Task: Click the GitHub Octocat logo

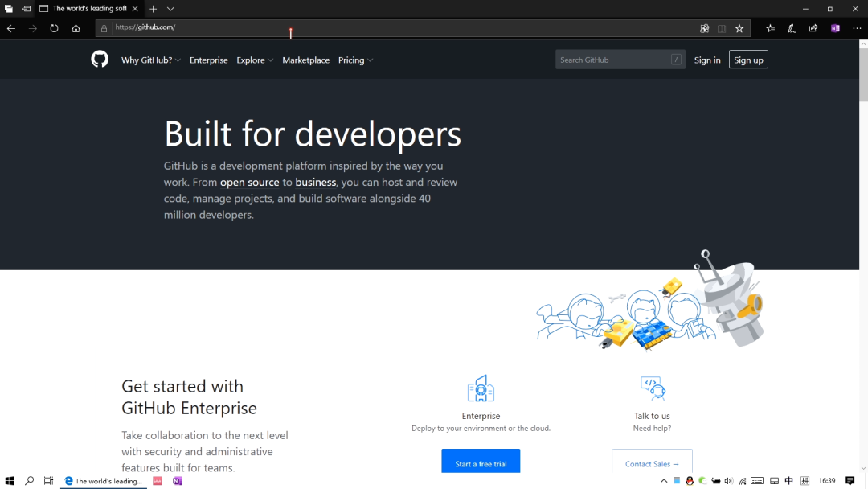Action: (100, 60)
